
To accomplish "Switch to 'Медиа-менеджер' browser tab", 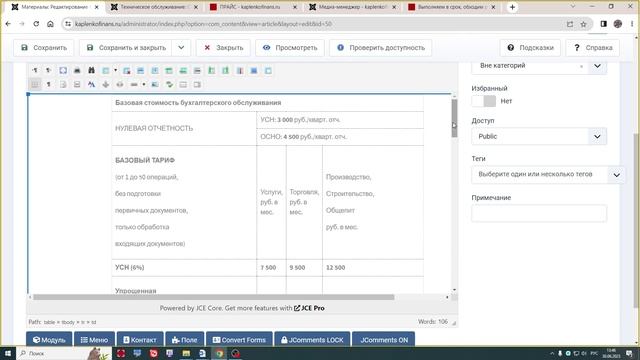I will [352, 7].
